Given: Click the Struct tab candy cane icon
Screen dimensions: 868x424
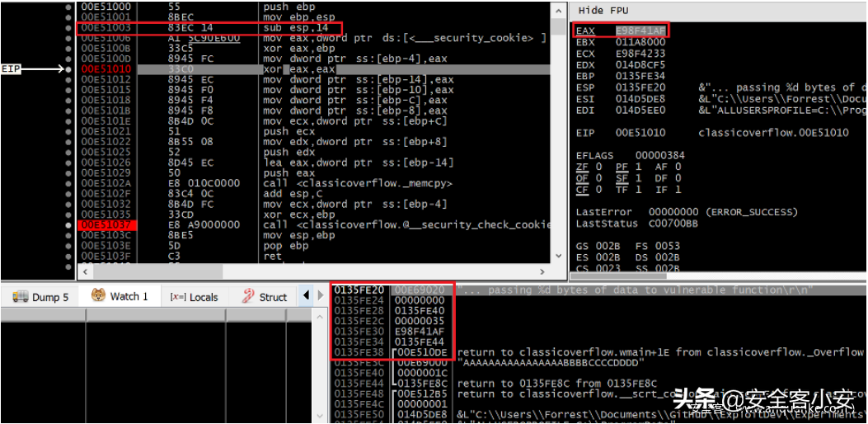Looking at the screenshot, I should 247,297.
